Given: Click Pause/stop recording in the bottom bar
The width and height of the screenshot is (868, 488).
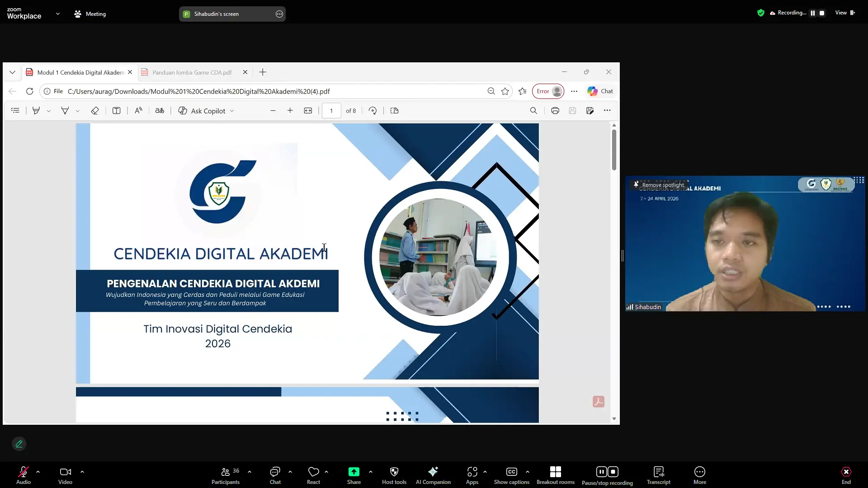Looking at the screenshot, I should (607, 475).
